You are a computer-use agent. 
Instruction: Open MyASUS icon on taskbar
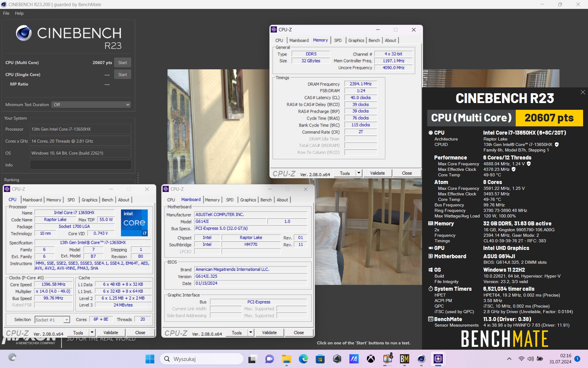[x=354, y=359]
